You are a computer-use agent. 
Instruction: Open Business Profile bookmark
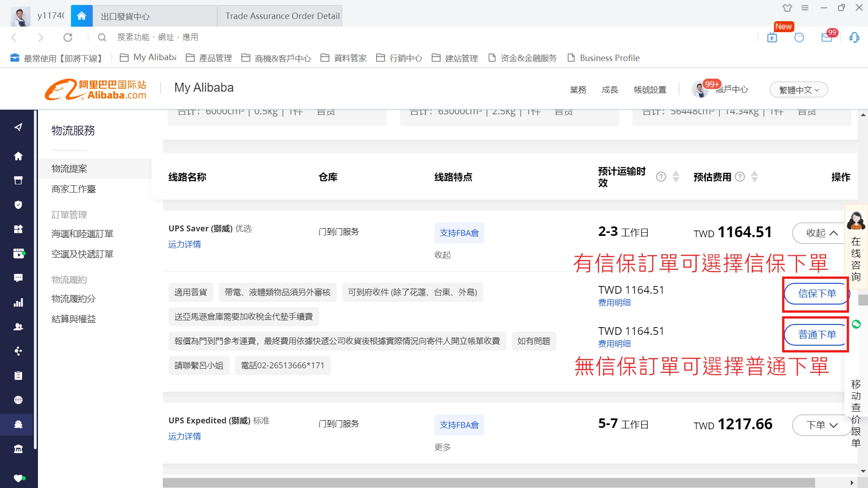(604, 58)
